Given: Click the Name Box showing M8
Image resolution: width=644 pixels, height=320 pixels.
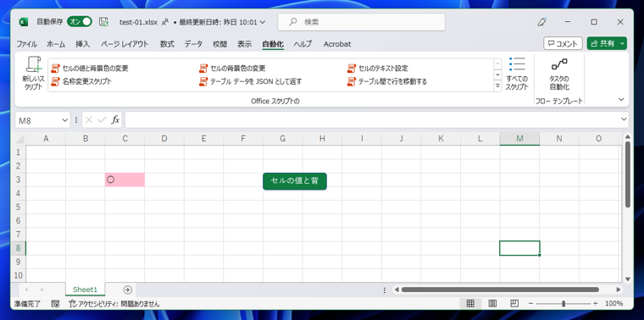Looking at the screenshot, I should (37, 120).
